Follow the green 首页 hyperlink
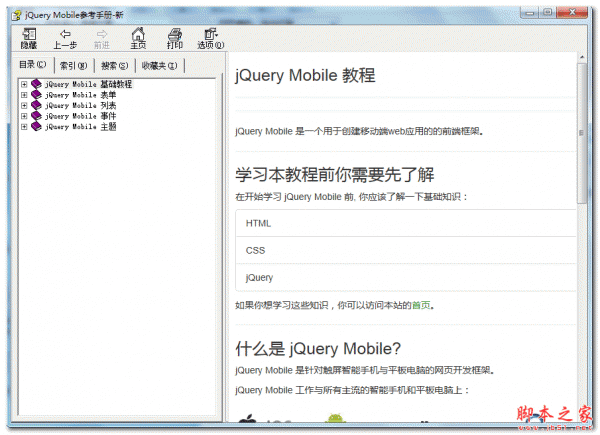This screenshot has height=435, width=600. 421,305
